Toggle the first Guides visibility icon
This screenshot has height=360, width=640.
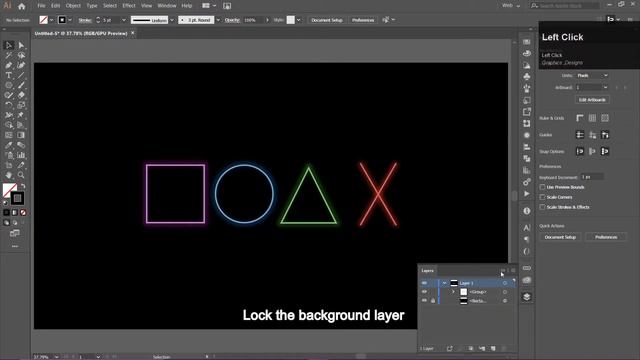pos(580,135)
